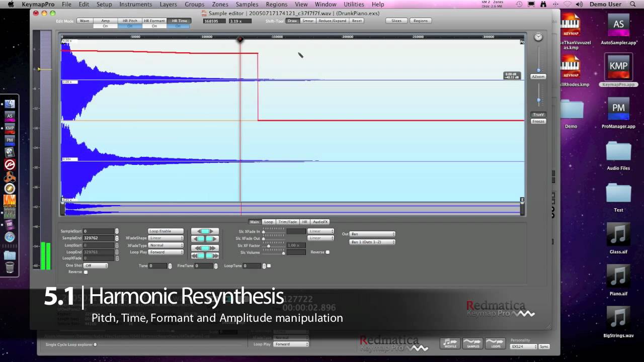Open Finder from the Dock
The image size is (644, 362).
point(10,104)
